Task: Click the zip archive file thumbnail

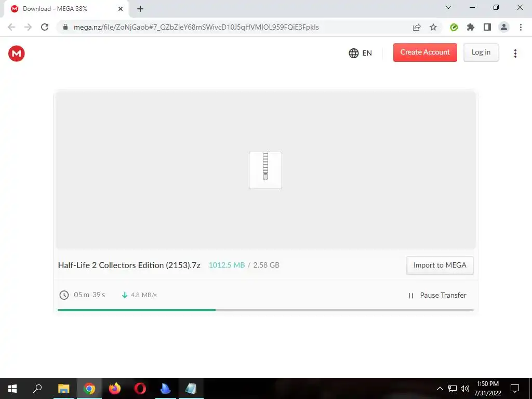Action: tap(265, 170)
